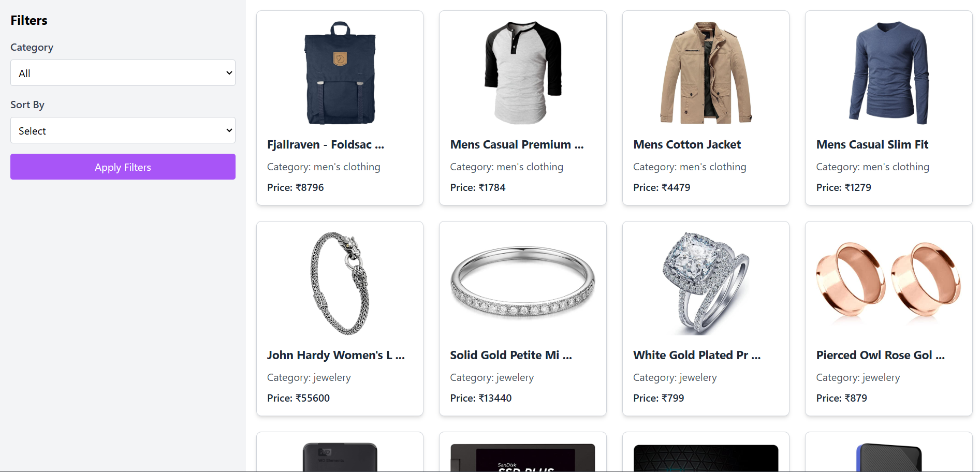Click the Pierced Owl Rose Gold title
980x472 pixels.
881,355
